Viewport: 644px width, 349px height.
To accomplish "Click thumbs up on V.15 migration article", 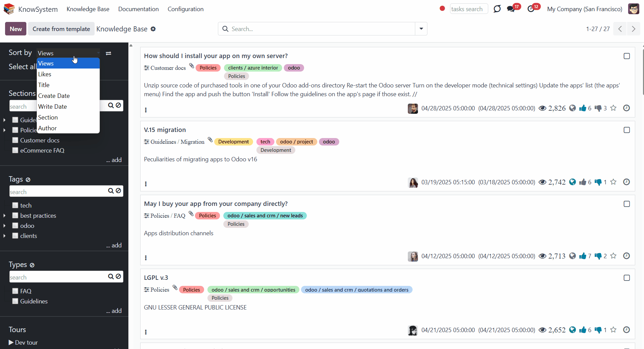I will coord(583,182).
